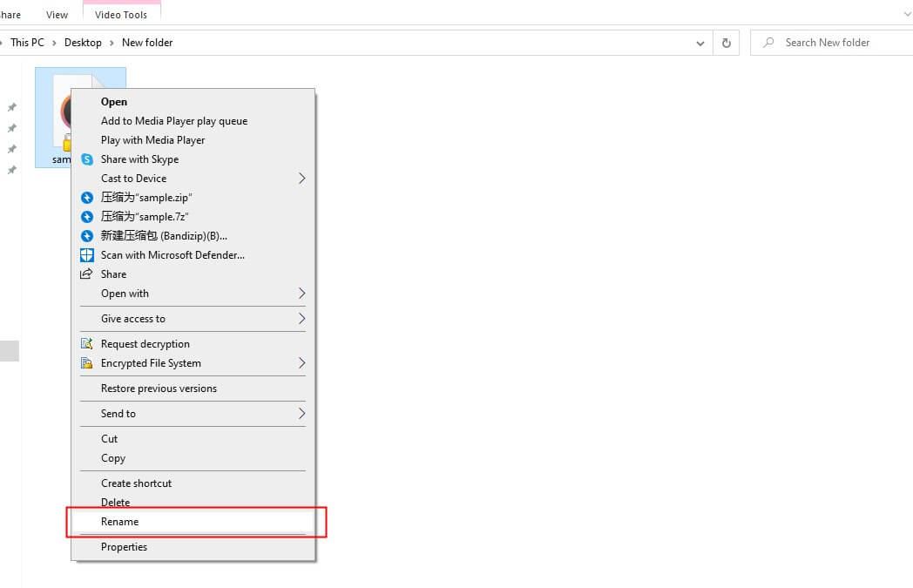The image size is (913, 588).
Task: Click the search magnifier icon
Action: click(768, 42)
